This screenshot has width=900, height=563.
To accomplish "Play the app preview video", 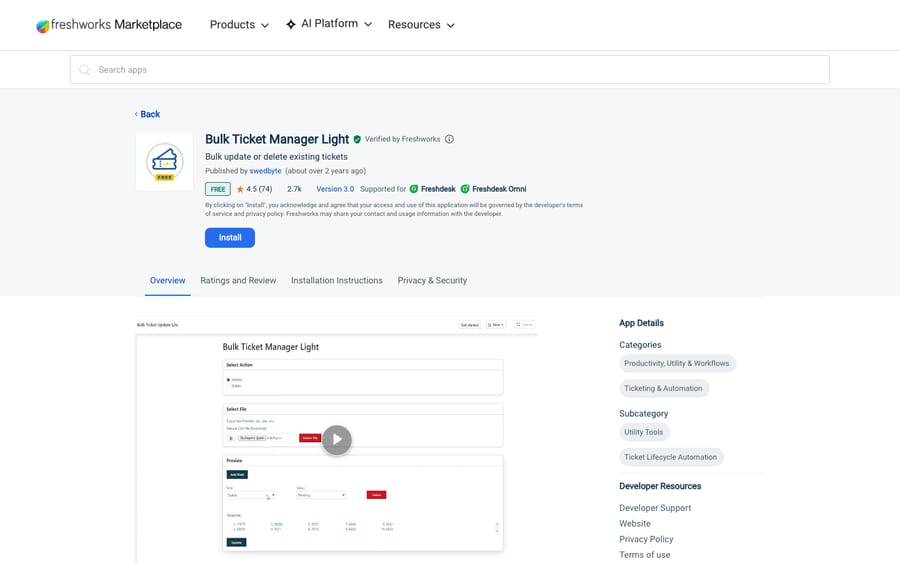I will [337, 440].
